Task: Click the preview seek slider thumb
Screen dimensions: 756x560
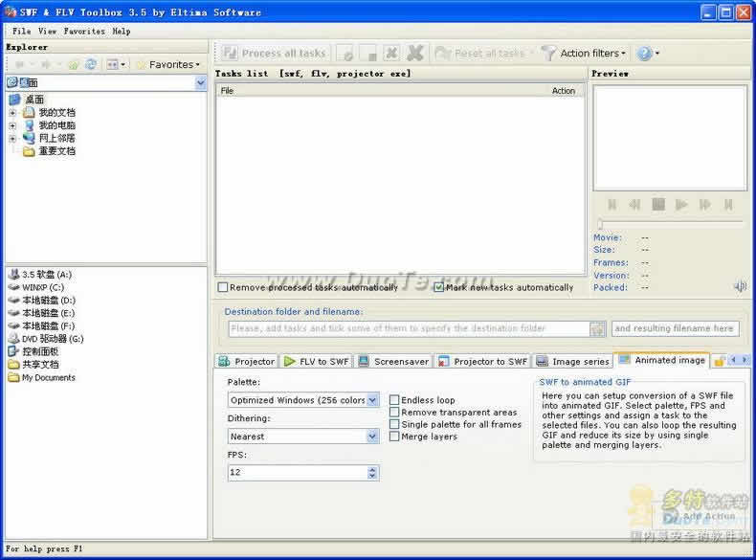Action: click(600, 223)
